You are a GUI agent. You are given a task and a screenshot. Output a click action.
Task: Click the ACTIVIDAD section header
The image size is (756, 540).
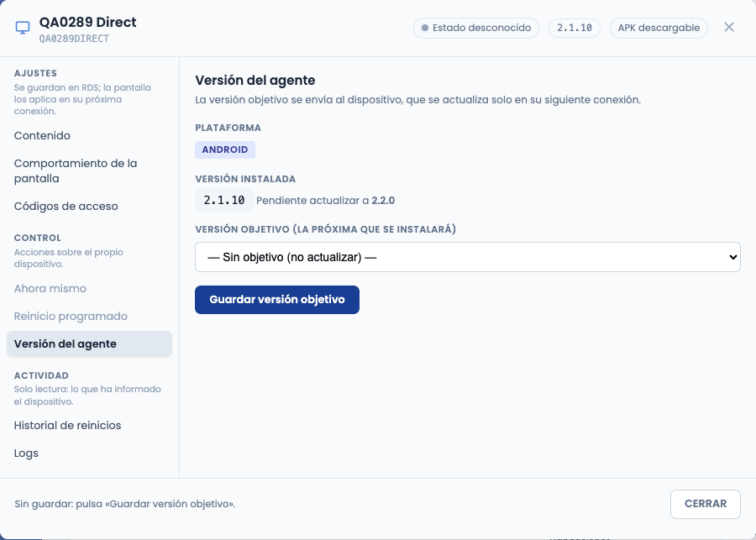click(41, 375)
